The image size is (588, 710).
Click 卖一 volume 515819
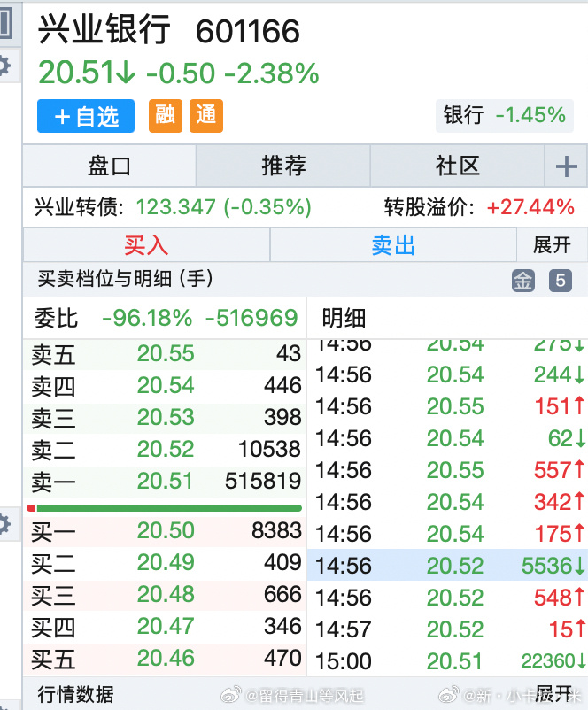pos(263,482)
